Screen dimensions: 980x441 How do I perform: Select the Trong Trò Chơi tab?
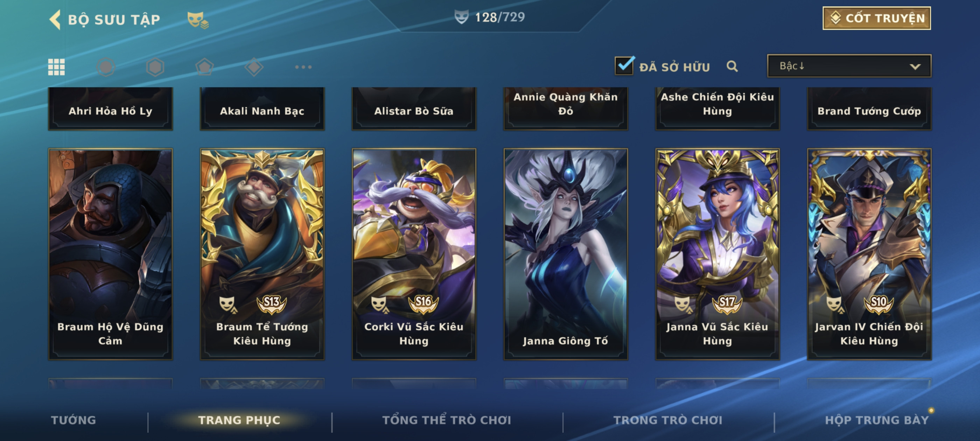[x=668, y=420]
